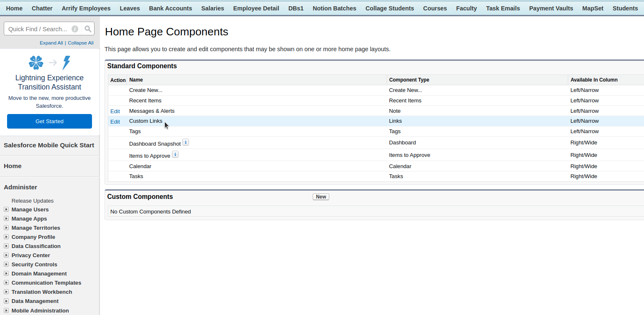This screenshot has width=644, height=315.
Task: Focus the Quick Find search field
Action: [x=38, y=29]
